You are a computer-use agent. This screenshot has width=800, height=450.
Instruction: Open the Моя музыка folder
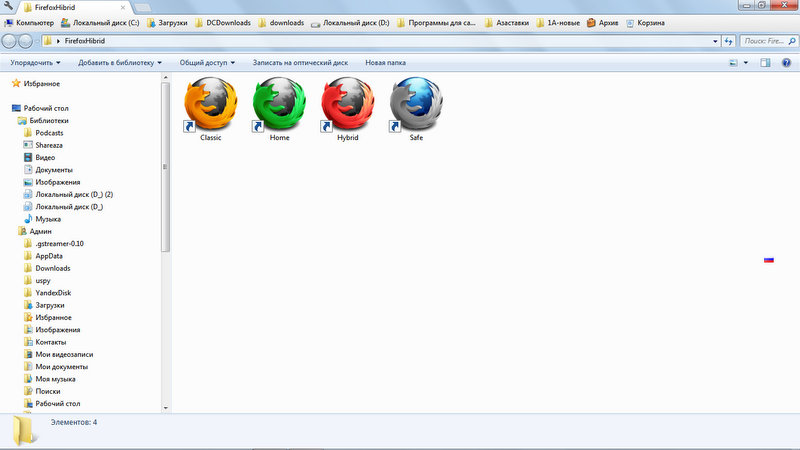tap(50, 379)
